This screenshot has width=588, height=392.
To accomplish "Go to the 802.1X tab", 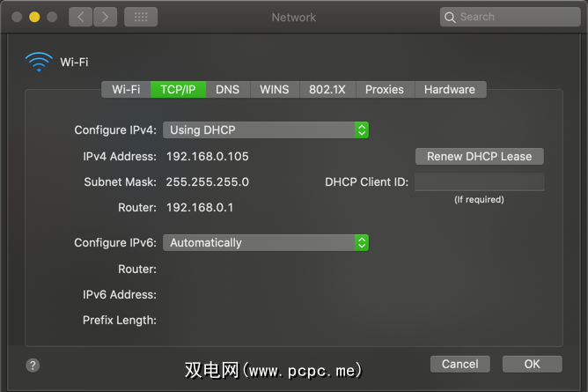I will [x=327, y=89].
